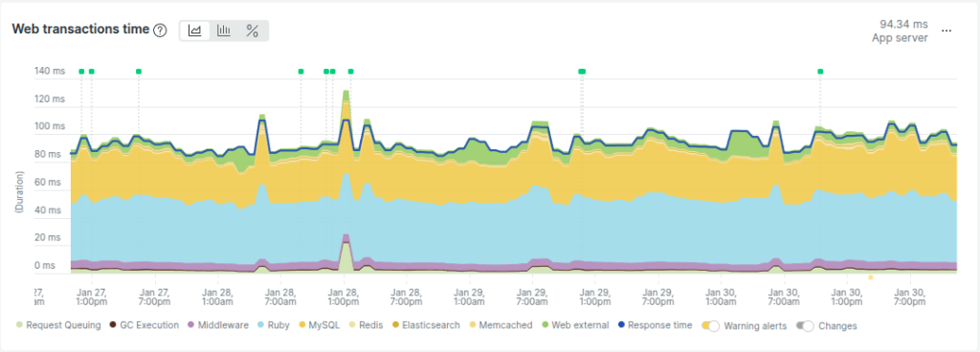The height and width of the screenshot is (352, 980).
Task: Hide the Request Queuing series in legend
Action: click(x=58, y=325)
